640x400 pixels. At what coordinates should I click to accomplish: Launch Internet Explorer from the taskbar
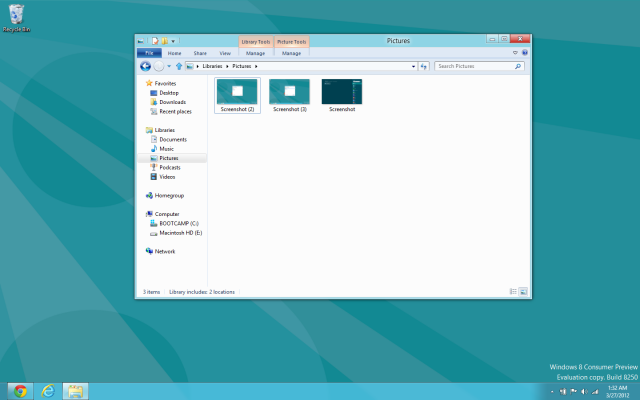[48, 391]
